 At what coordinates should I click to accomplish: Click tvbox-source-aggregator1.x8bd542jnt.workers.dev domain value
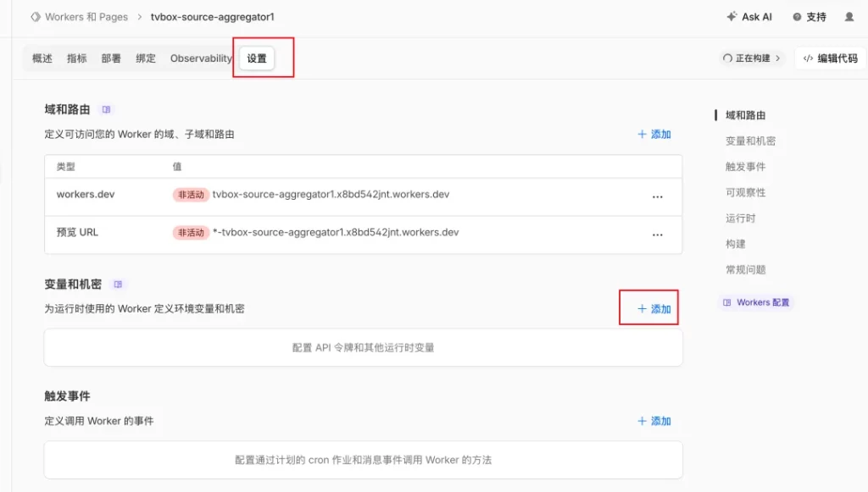[x=331, y=195]
